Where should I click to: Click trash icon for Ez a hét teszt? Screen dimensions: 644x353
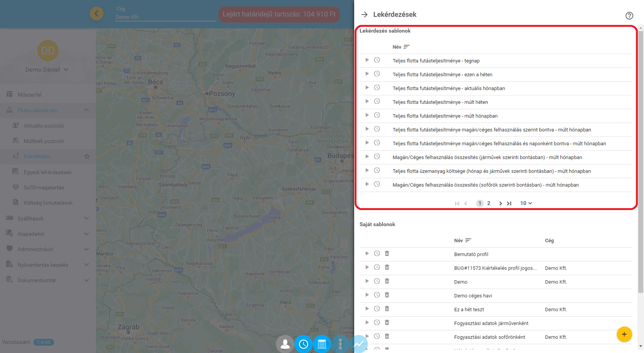coord(387,309)
